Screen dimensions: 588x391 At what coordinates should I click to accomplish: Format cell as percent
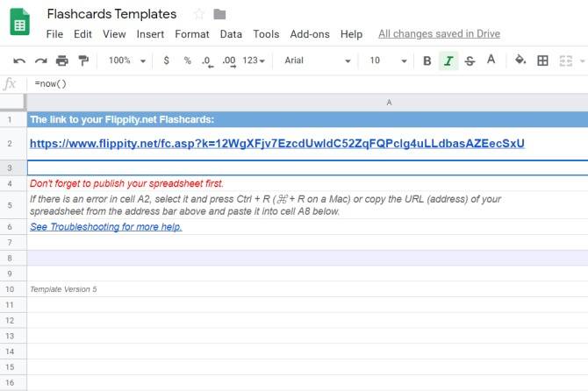(x=187, y=60)
